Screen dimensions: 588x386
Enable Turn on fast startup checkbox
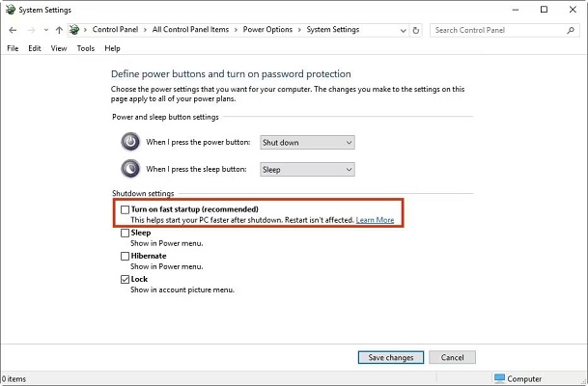[125, 209]
